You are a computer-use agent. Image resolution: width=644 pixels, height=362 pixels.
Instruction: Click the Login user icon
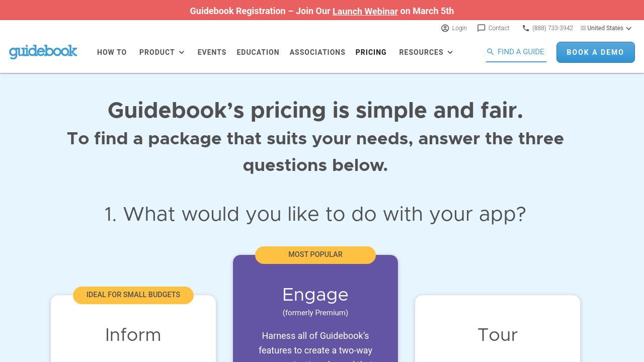coord(445,28)
